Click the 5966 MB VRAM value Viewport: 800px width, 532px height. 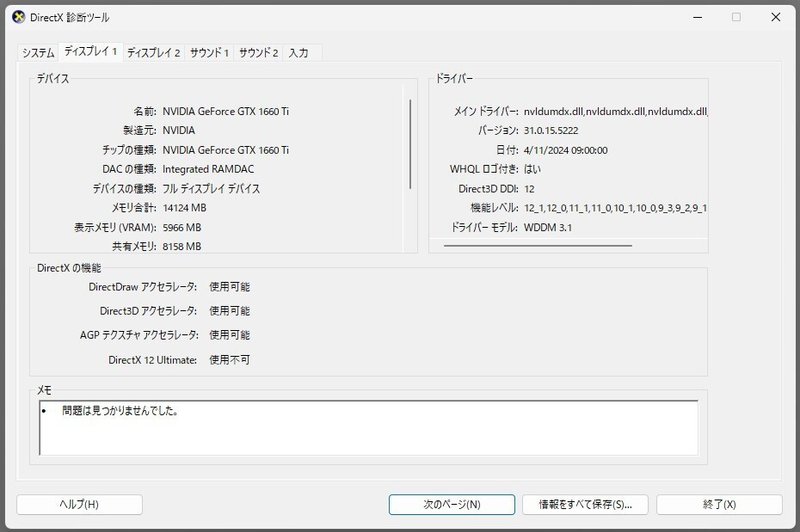coord(182,227)
